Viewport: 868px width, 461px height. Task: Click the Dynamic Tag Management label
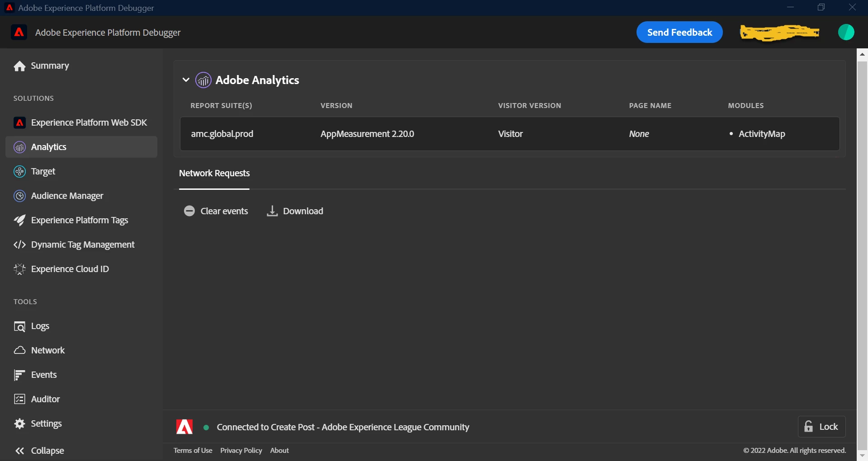pos(83,245)
